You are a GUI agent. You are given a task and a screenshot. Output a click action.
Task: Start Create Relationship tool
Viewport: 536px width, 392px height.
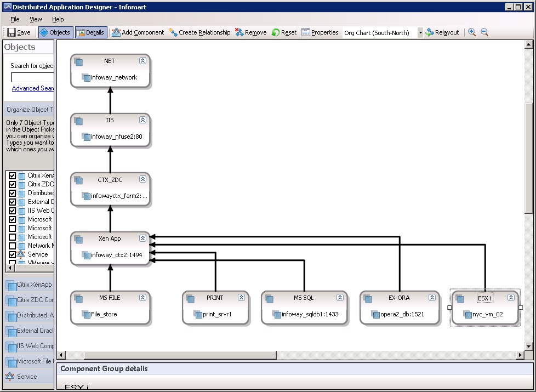pos(199,32)
